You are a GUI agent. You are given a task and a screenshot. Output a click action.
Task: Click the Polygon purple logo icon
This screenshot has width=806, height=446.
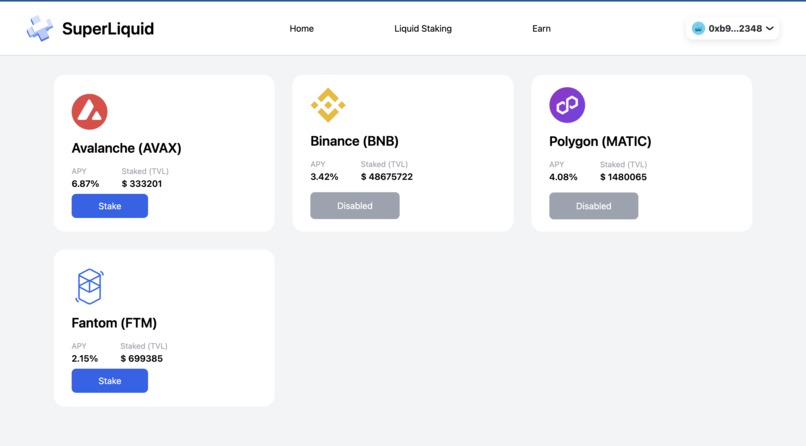(x=567, y=105)
